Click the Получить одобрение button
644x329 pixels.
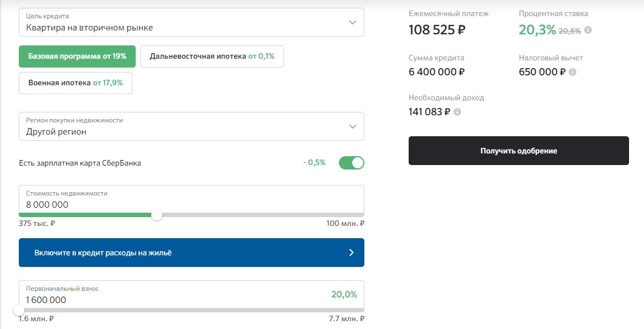point(519,151)
